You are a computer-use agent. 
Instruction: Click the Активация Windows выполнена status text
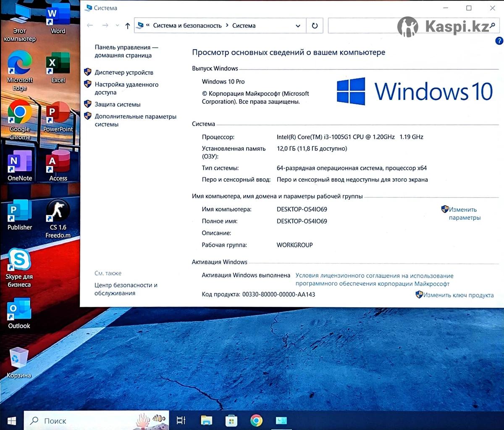[x=246, y=275]
